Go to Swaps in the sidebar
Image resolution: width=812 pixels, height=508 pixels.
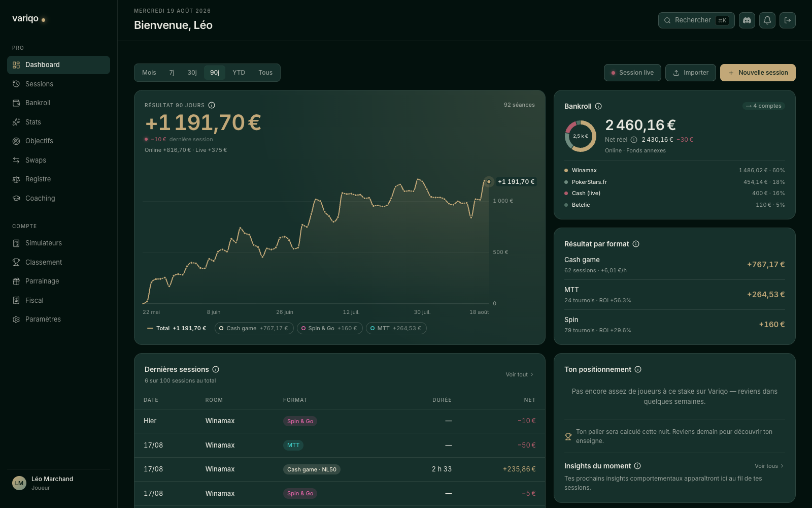click(58, 160)
